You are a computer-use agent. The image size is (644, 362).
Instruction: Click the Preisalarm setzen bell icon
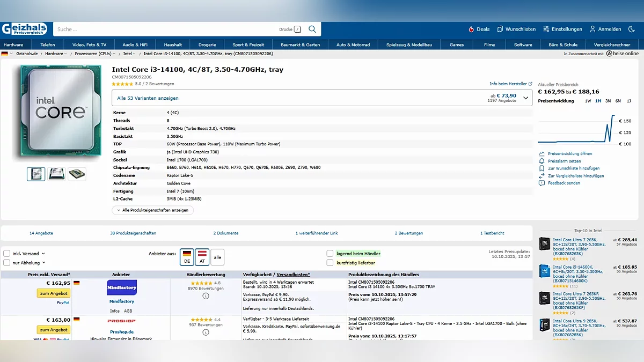click(542, 161)
